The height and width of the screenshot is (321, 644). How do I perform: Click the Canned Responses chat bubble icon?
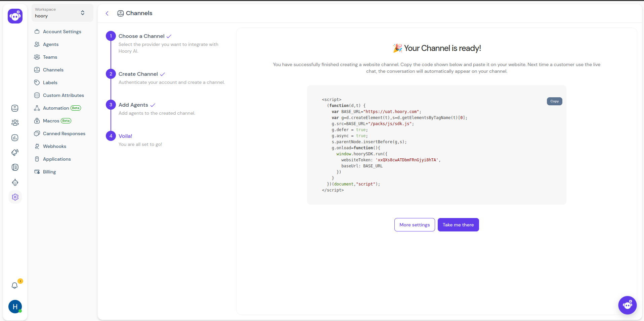(37, 133)
